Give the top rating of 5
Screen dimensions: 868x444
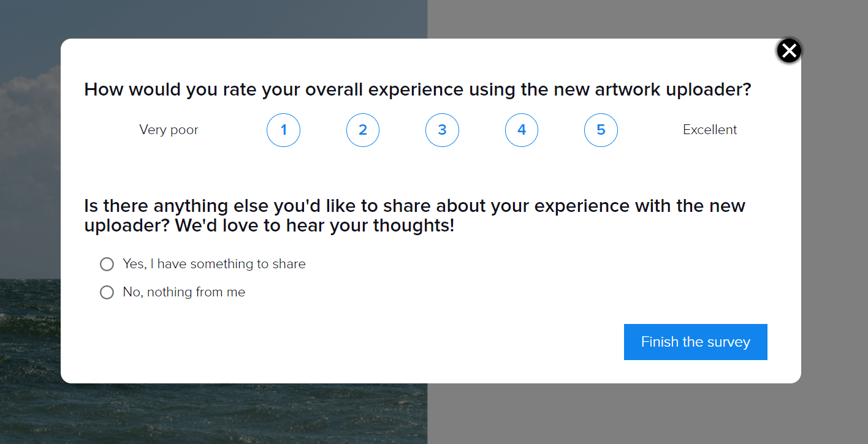point(601,130)
